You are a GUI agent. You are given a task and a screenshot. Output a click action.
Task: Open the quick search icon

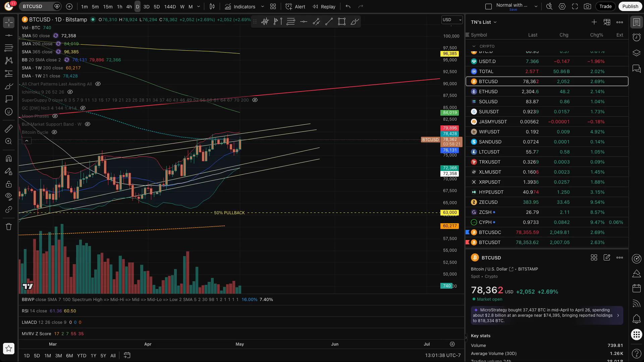[549, 6]
